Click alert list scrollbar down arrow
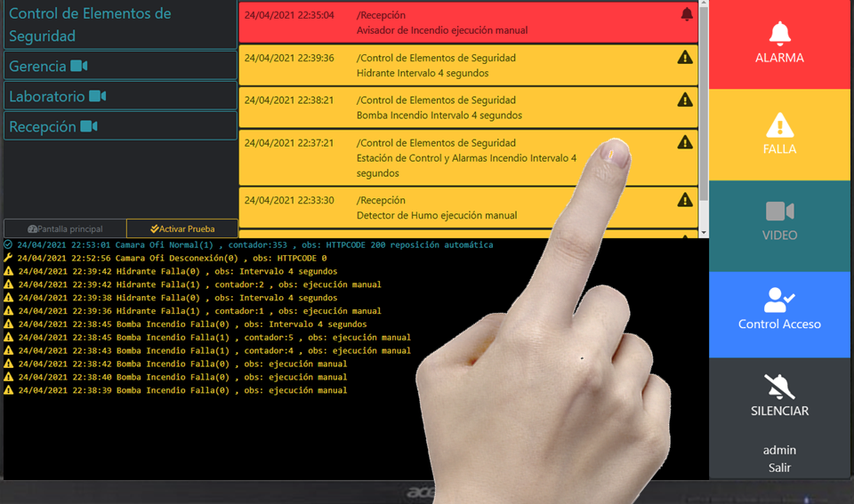 704,233
